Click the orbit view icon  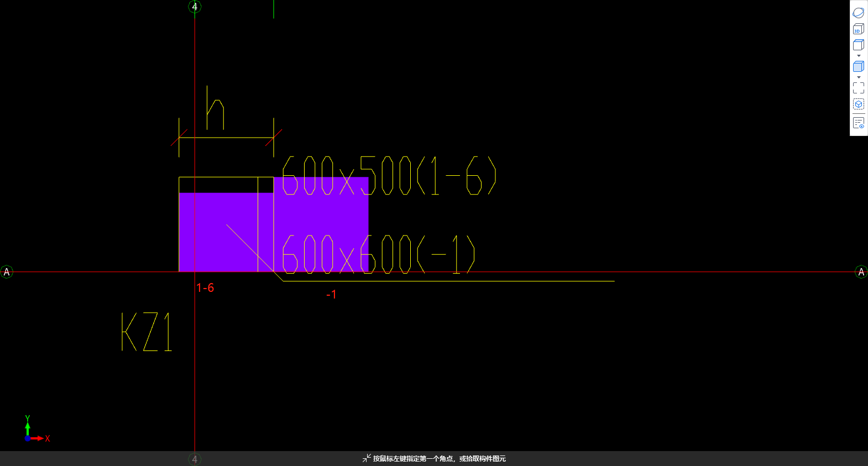click(x=858, y=13)
